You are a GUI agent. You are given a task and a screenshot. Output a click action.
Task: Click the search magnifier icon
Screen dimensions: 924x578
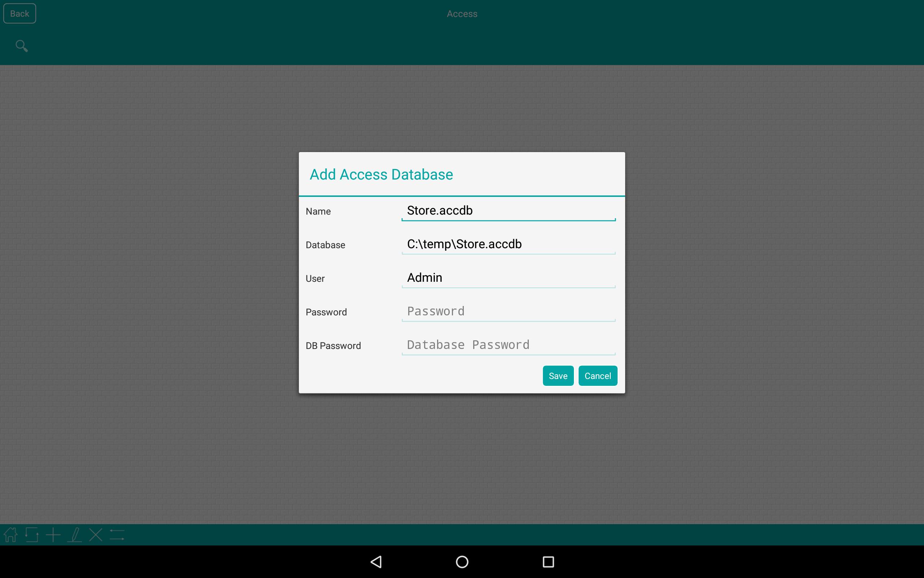[22, 46]
